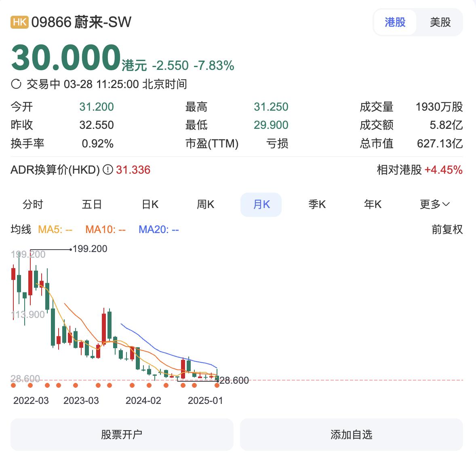The height and width of the screenshot is (454, 476).
Task: Click the 市盈(TTM) value 亏损
Action: [x=277, y=143]
